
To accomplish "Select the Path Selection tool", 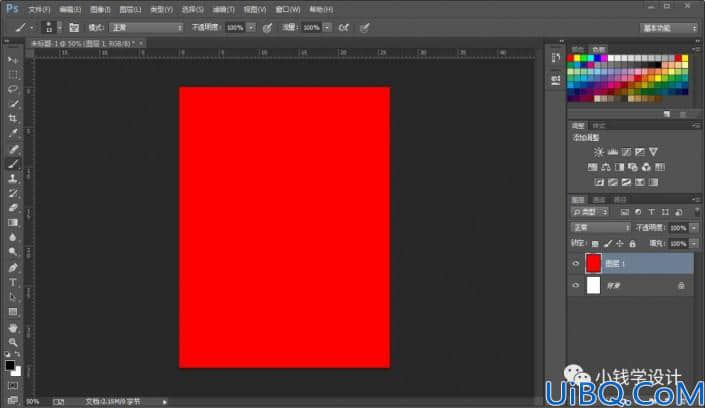I will (x=13, y=297).
